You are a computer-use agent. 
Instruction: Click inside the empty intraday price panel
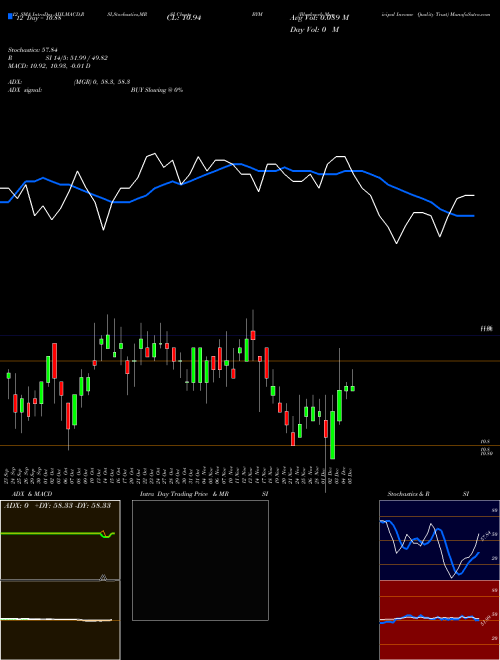click(x=200, y=560)
